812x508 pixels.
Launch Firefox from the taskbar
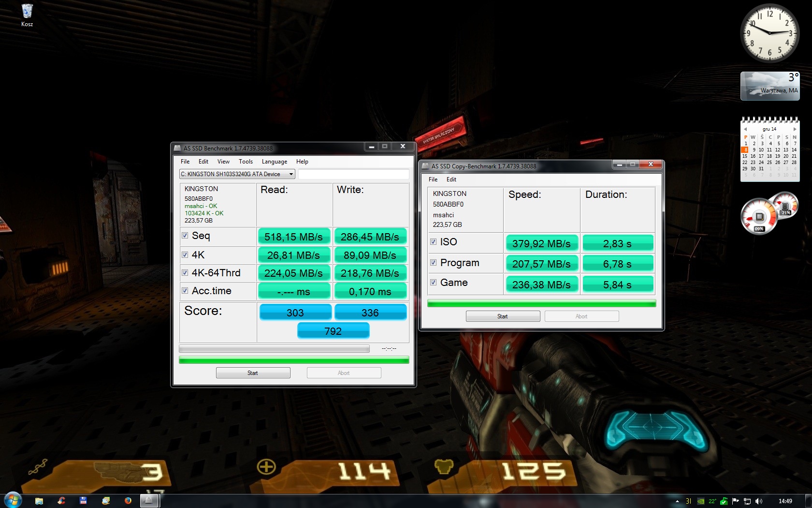[x=128, y=501]
